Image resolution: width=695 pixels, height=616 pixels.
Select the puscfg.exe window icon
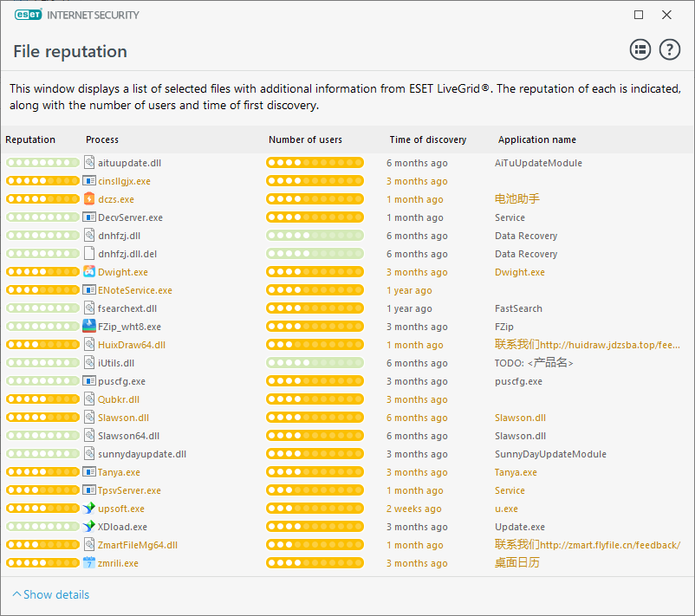click(89, 380)
